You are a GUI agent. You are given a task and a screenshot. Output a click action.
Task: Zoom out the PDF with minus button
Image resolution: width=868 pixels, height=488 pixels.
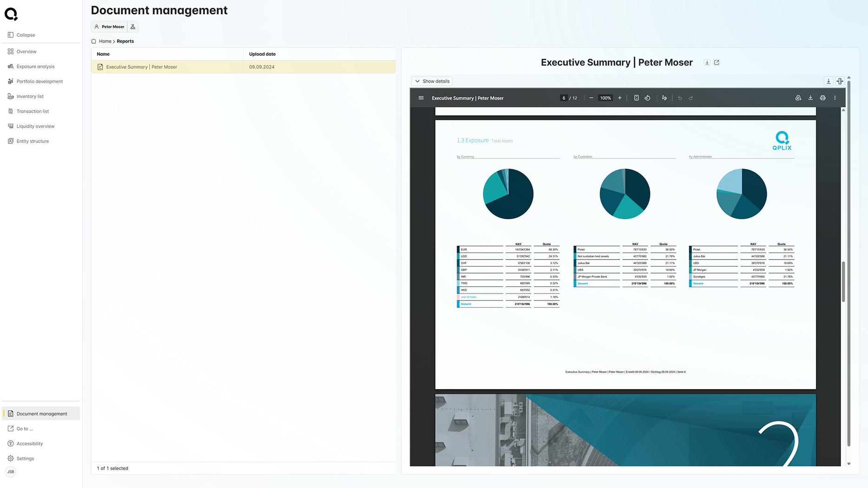591,98
